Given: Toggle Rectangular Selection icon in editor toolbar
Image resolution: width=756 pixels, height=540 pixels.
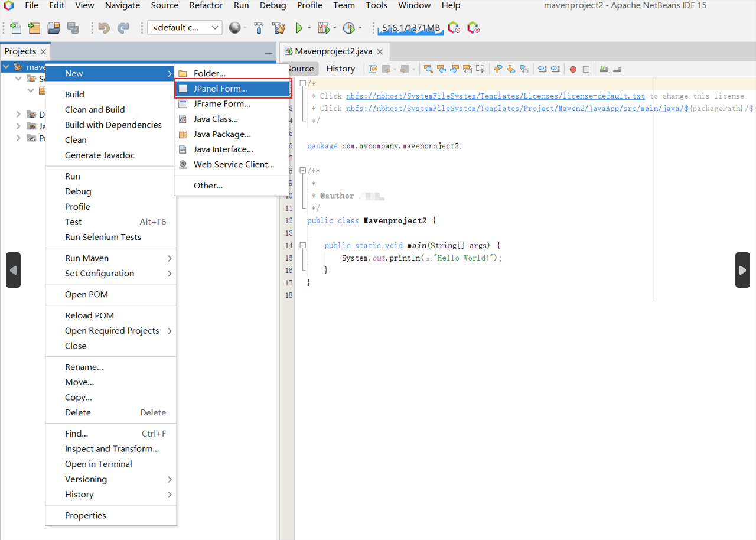Looking at the screenshot, I should (x=481, y=69).
